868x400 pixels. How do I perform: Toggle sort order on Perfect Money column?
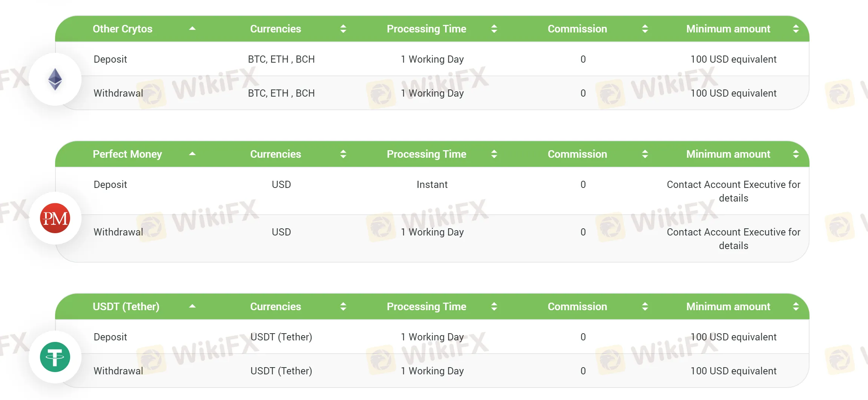click(x=192, y=154)
